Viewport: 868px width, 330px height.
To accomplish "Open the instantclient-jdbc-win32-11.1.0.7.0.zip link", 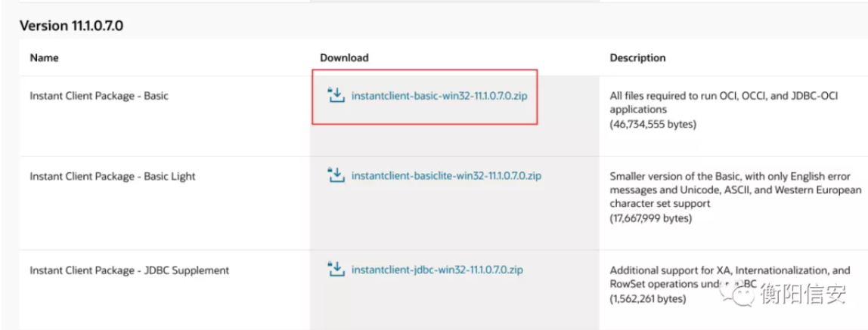I will pos(437,270).
